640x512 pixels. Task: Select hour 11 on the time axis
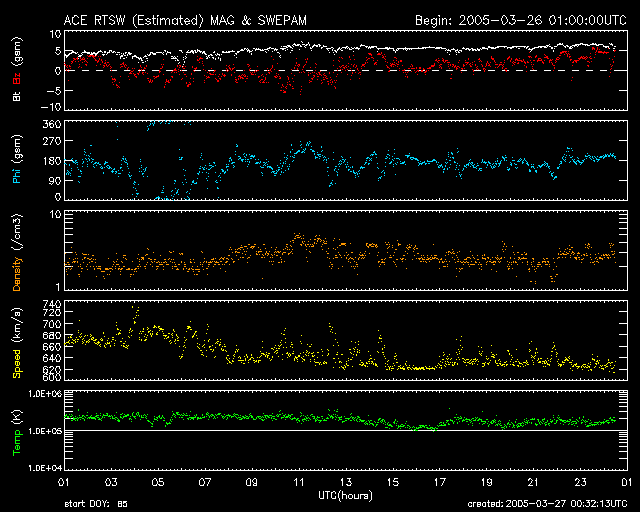298,483
